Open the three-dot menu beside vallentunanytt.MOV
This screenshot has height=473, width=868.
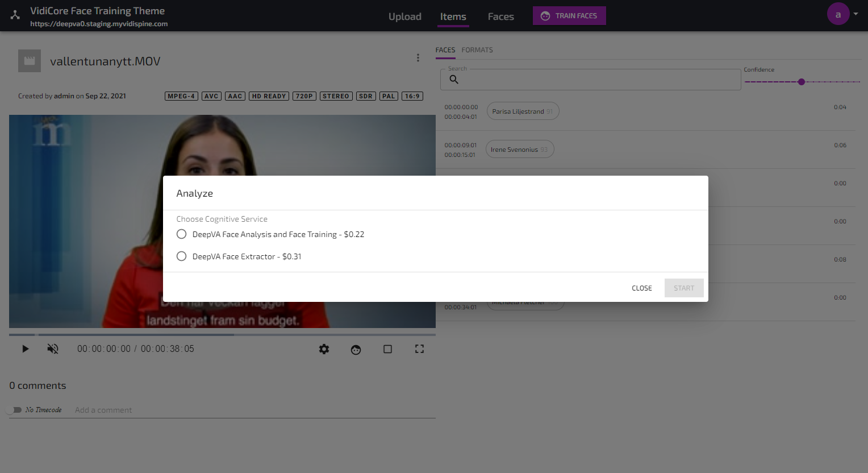[418, 58]
